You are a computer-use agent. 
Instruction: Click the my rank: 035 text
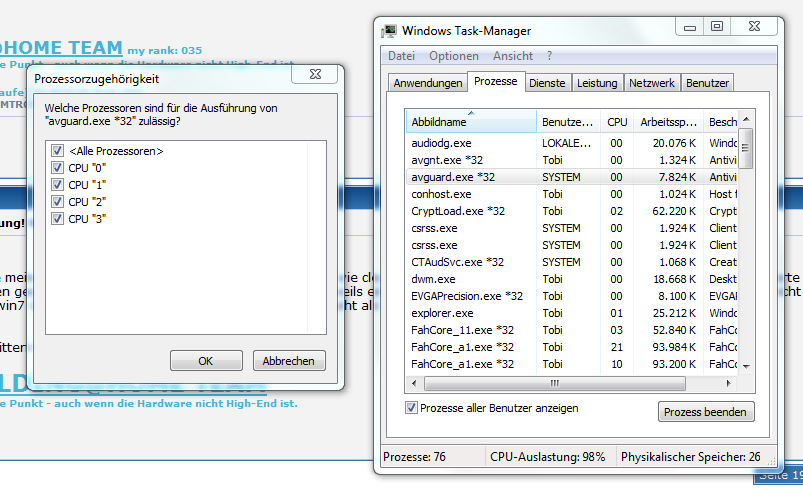(x=164, y=50)
